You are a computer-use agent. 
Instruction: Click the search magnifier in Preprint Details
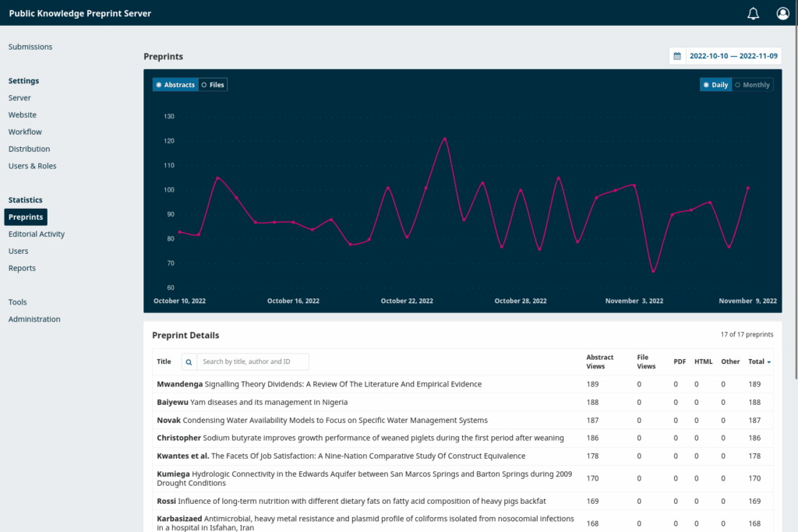(187, 361)
